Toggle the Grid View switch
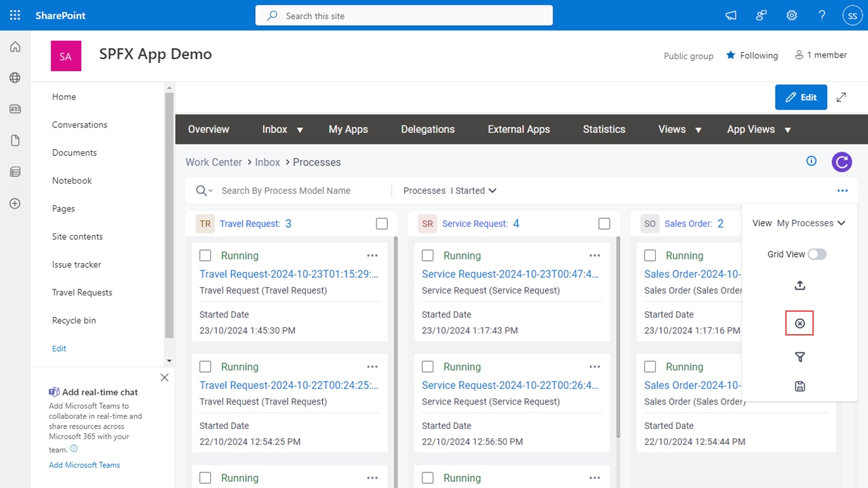The height and width of the screenshot is (488, 868). pyautogui.click(x=817, y=254)
